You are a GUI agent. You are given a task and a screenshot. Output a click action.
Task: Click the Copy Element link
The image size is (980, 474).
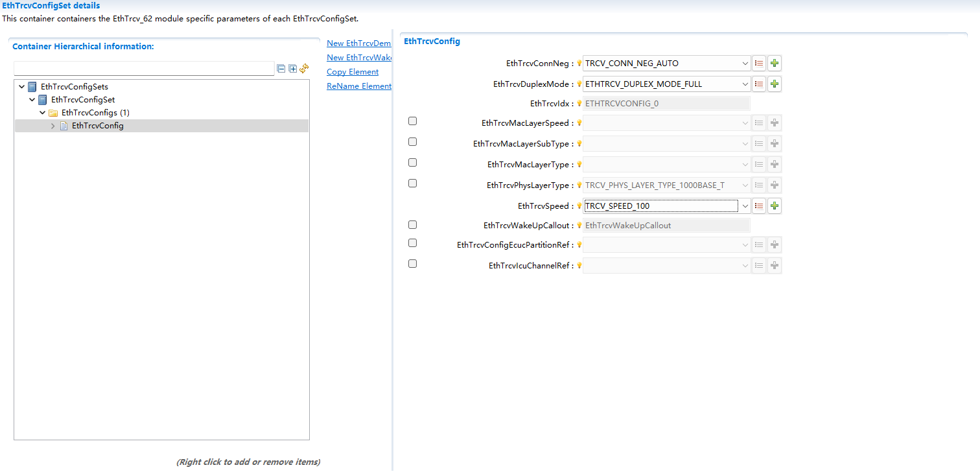pyautogui.click(x=353, y=72)
